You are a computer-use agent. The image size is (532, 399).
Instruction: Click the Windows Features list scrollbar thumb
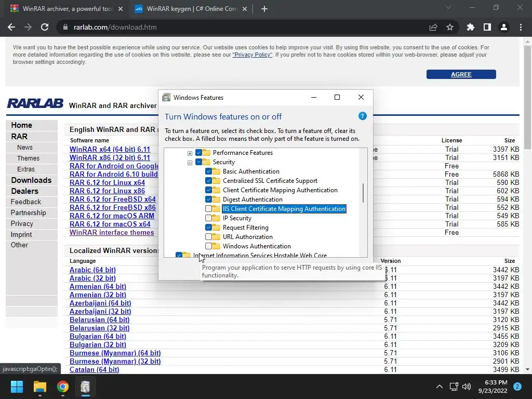(363, 193)
